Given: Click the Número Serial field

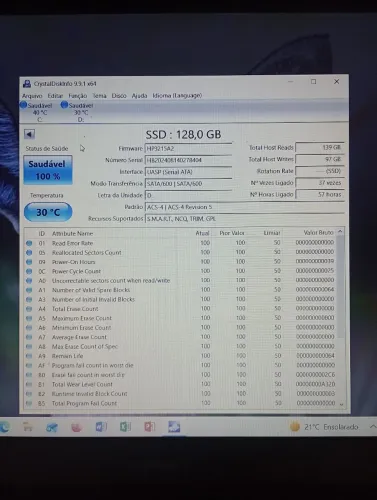Looking at the screenshot, I should click(x=188, y=160).
